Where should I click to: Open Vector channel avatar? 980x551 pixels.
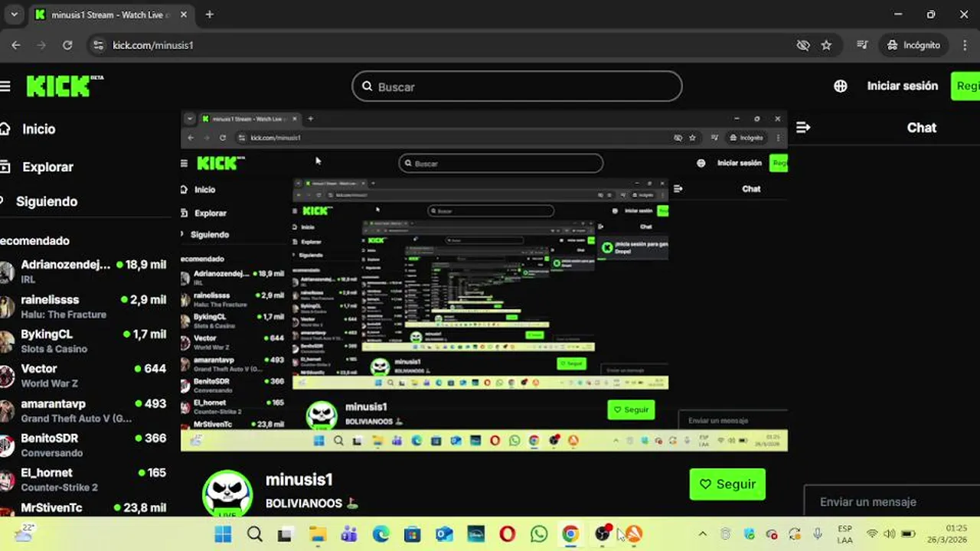tap(6, 376)
